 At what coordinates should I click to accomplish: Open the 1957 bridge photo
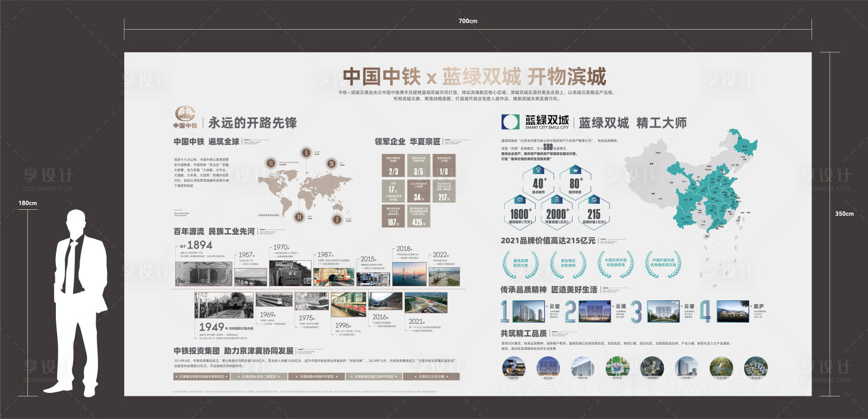(250, 278)
